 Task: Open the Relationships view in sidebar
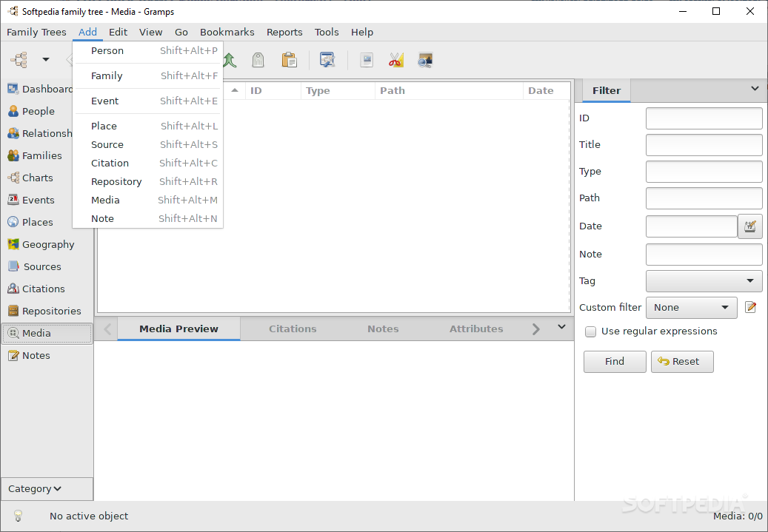click(40, 133)
